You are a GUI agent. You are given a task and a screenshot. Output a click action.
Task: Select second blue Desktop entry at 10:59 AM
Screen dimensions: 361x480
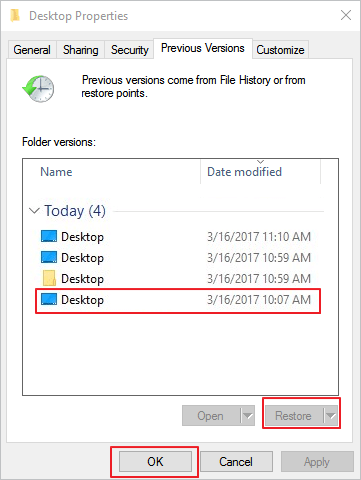click(x=176, y=258)
